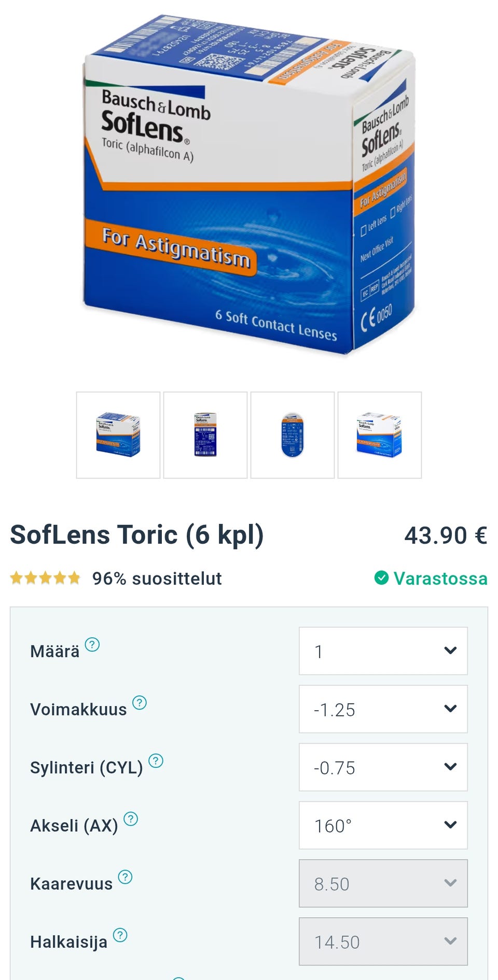This screenshot has width=498, height=980.
Task: Select the first box thumbnail
Action: click(118, 435)
